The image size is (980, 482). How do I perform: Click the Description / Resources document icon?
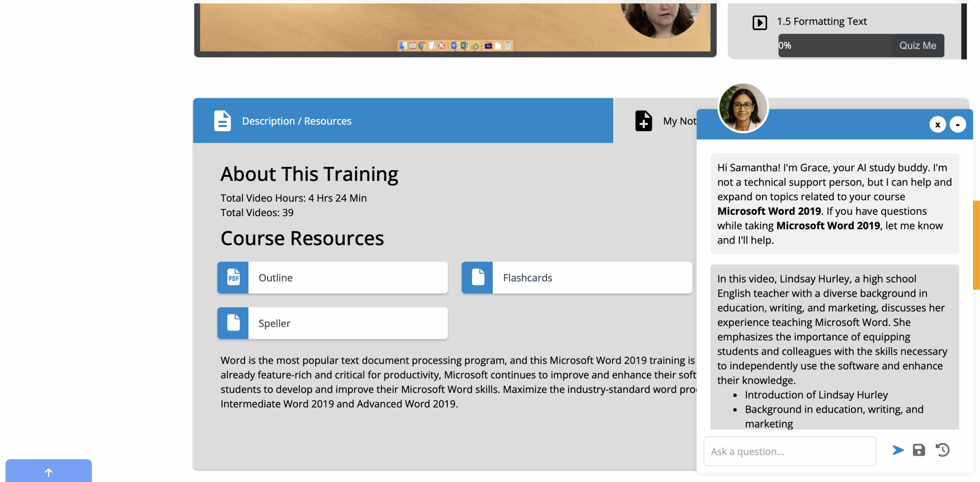click(x=222, y=121)
